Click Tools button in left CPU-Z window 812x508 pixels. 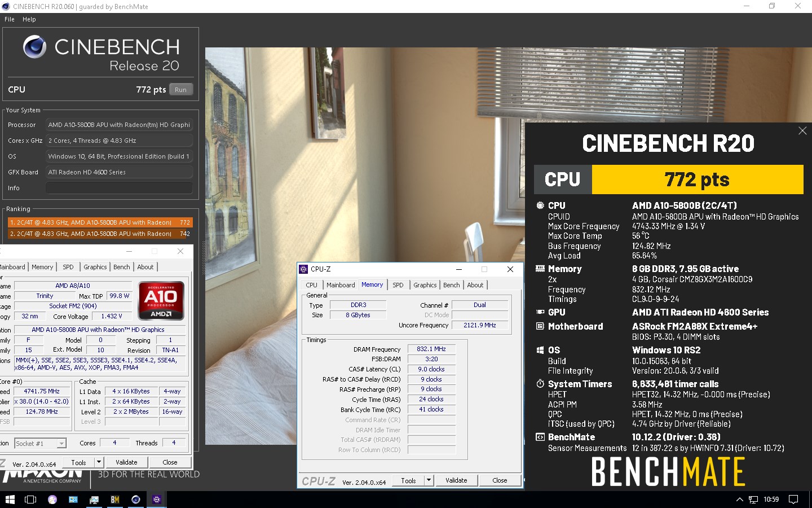coord(78,462)
